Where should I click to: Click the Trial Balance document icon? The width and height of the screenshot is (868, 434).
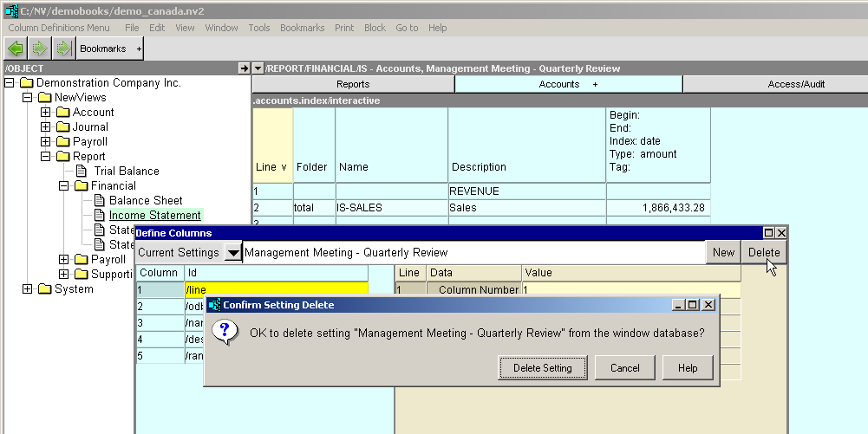(x=82, y=171)
